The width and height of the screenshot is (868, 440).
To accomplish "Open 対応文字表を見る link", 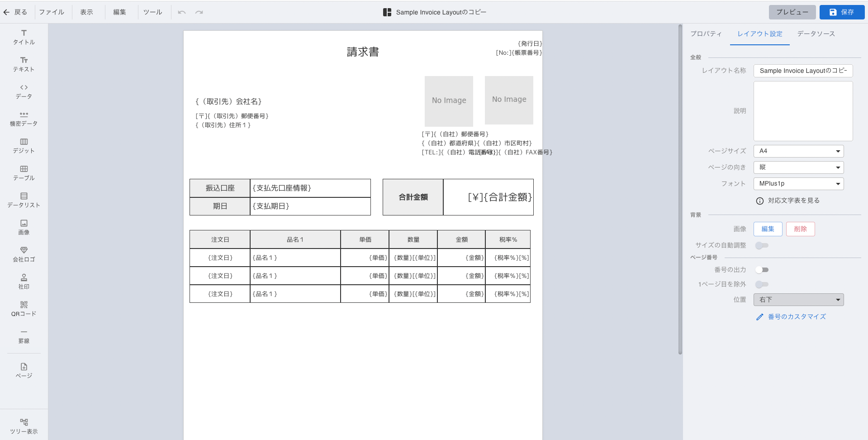I will click(794, 201).
